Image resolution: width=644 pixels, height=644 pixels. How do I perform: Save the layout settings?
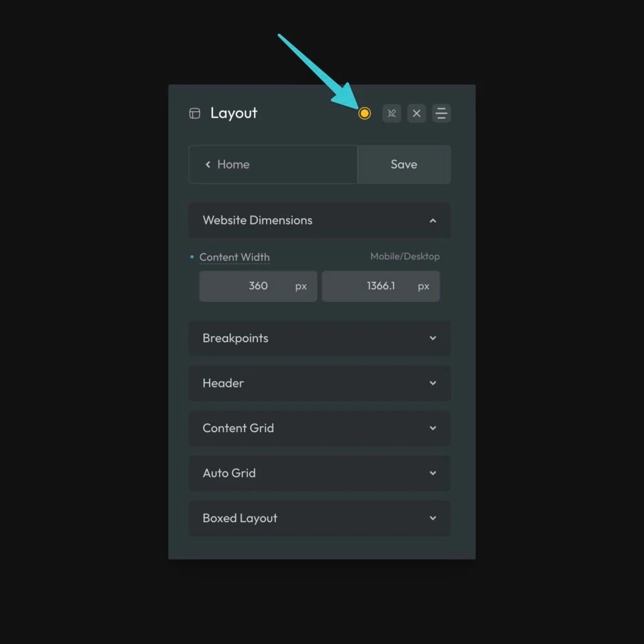pos(404,165)
